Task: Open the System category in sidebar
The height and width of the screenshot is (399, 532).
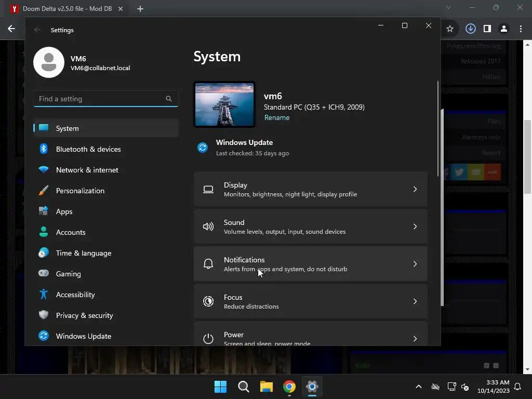Action: pos(106,128)
